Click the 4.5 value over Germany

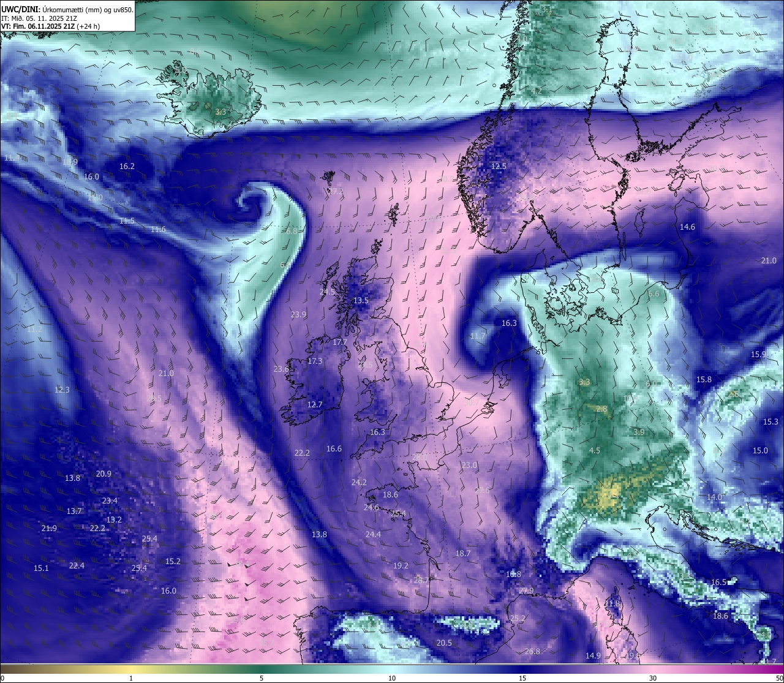click(x=594, y=451)
